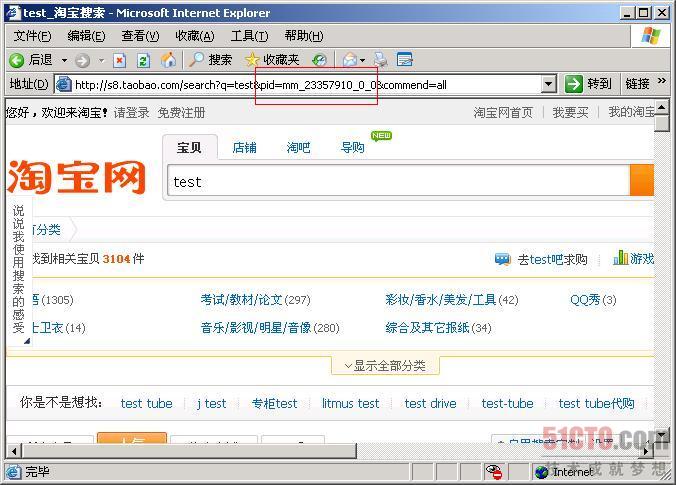Viewport: 676px width, 485px height.
Task: Click the Back arrow icon
Action: tap(16, 60)
